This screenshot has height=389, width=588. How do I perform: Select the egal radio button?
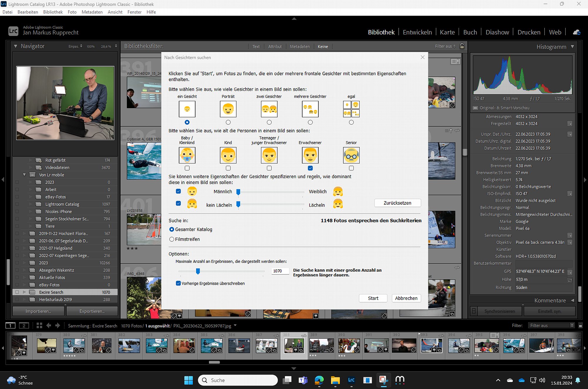click(x=351, y=122)
